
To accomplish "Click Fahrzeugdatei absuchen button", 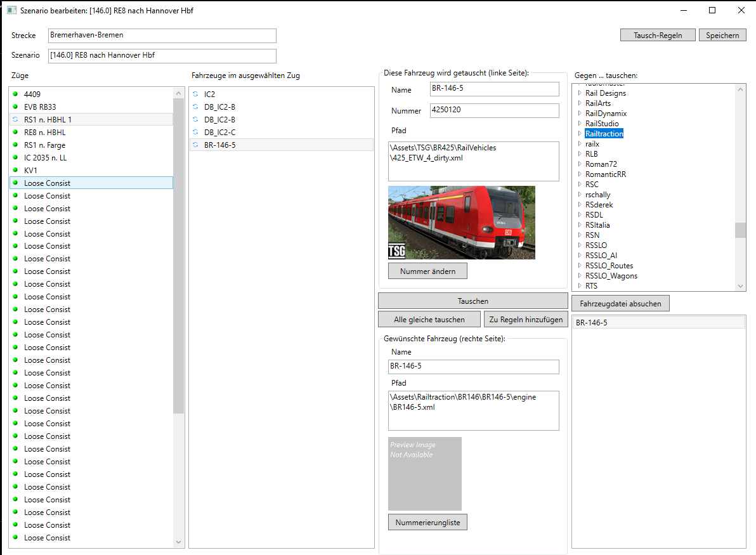I will point(620,303).
